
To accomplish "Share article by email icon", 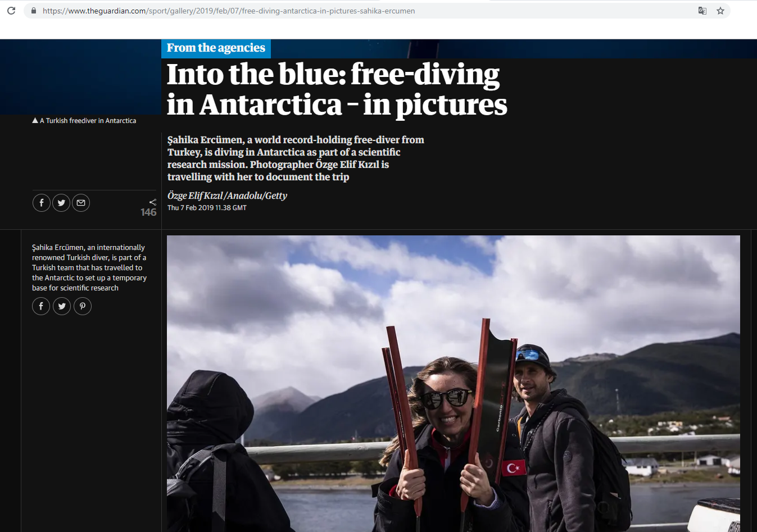I will click(x=81, y=203).
